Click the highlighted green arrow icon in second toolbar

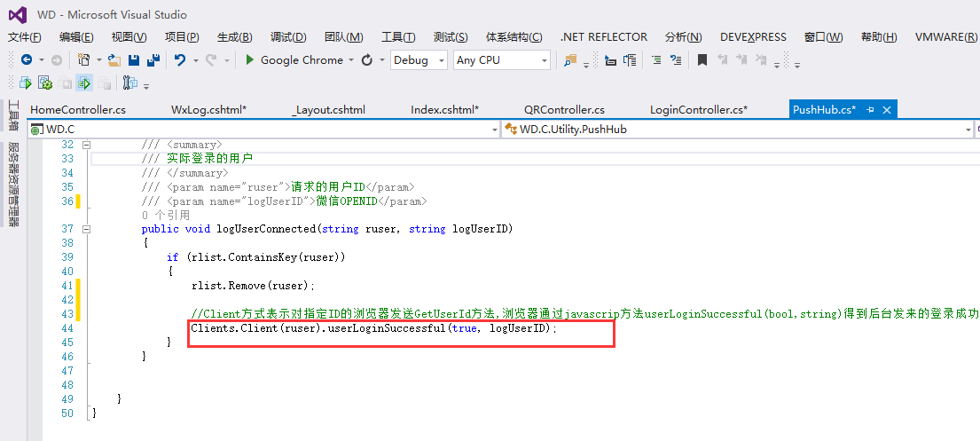(x=84, y=83)
